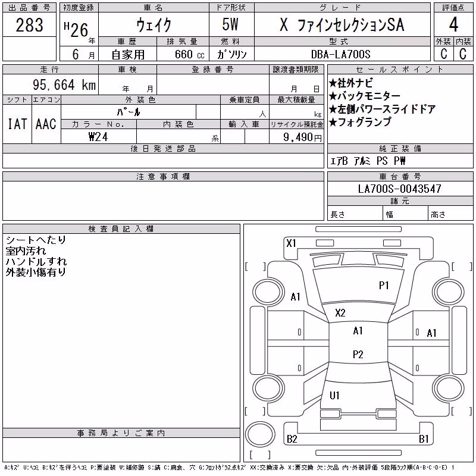Screen dimensions: 476x476
Task: Click the 注意事項欄 header
Action: pyautogui.click(x=163, y=177)
